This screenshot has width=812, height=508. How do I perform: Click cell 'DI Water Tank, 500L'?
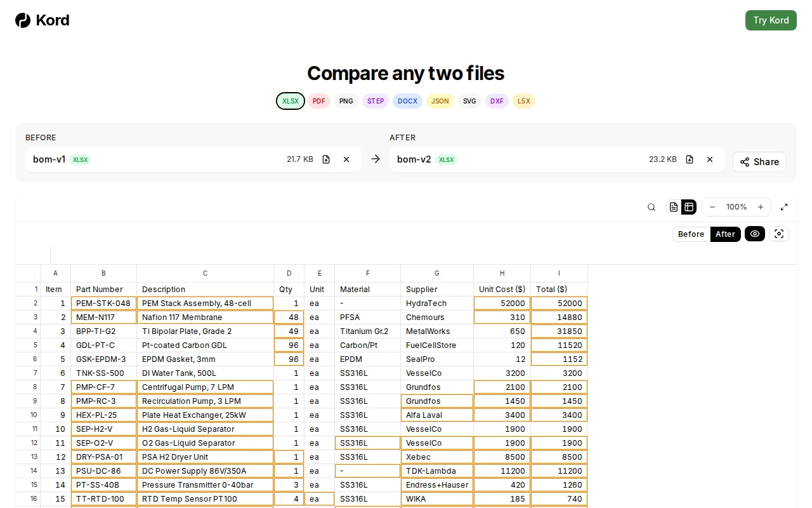205,373
